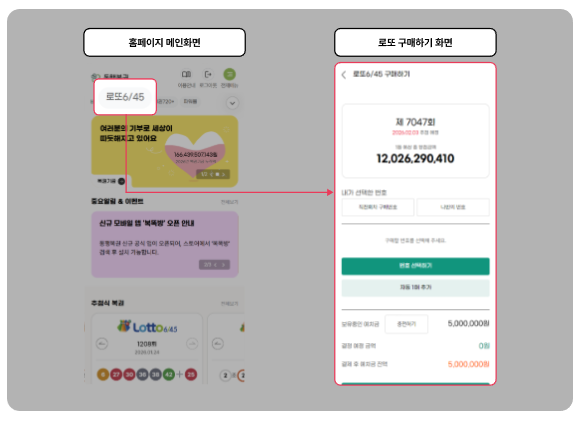Go to the next slide on the yellow banner
This screenshot has width=582, height=421.
(x=223, y=174)
